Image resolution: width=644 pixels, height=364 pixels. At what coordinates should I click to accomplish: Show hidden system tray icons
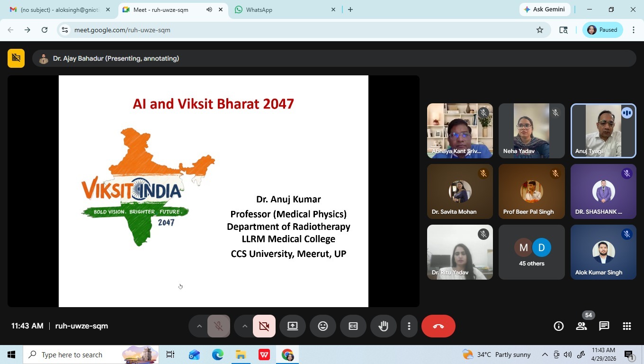pos(545,355)
